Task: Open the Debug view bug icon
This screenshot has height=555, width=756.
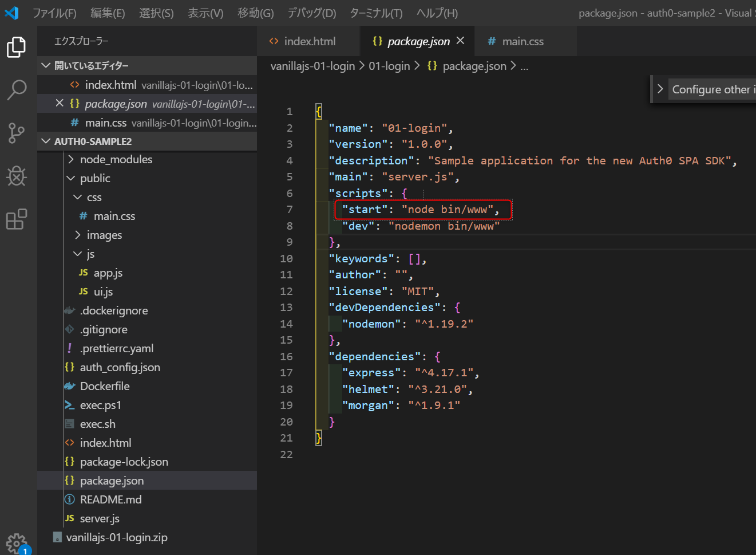Action: coord(17,176)
